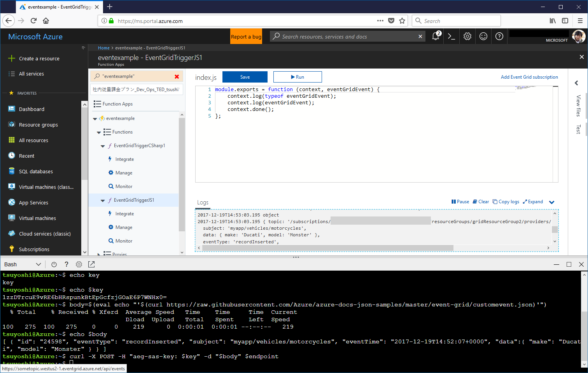Collapse the Azure left favorites menu
Image resolution: width=588 pixels, height=373 pixels.
tap(83, 48)
